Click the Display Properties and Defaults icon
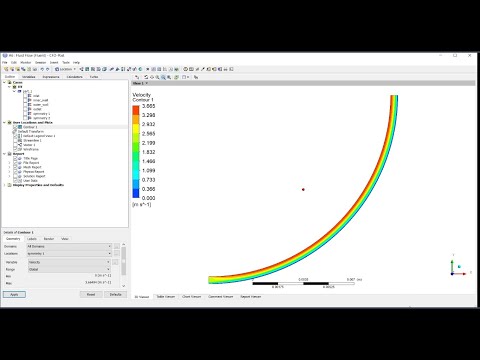The height and width of the screenshot is (360, 480). (10, 185)
